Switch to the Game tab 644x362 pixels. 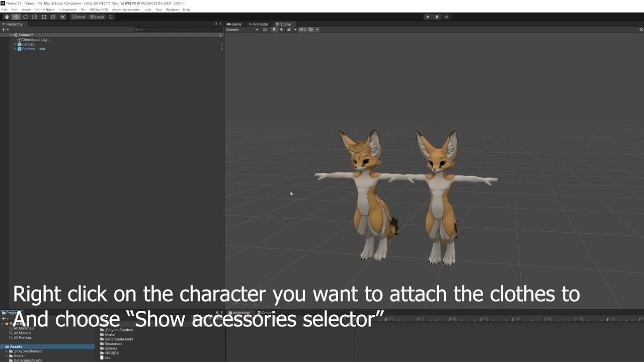[x=234, y=24]
